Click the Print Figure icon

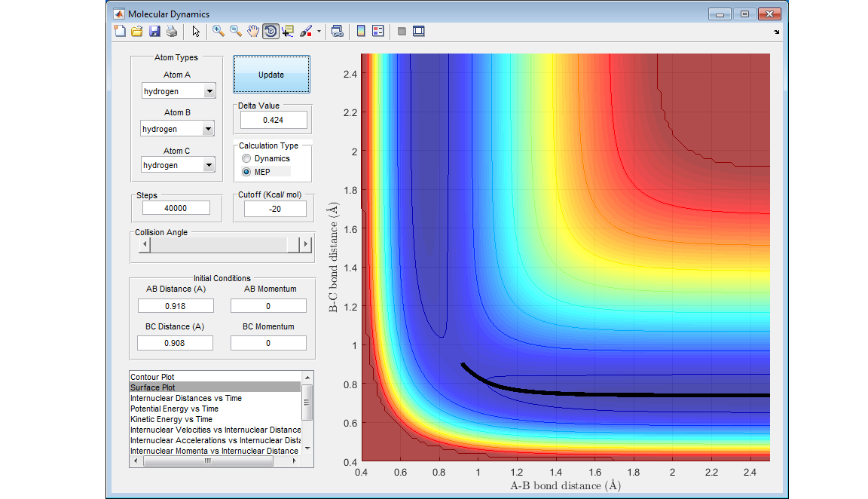point(172,31)
